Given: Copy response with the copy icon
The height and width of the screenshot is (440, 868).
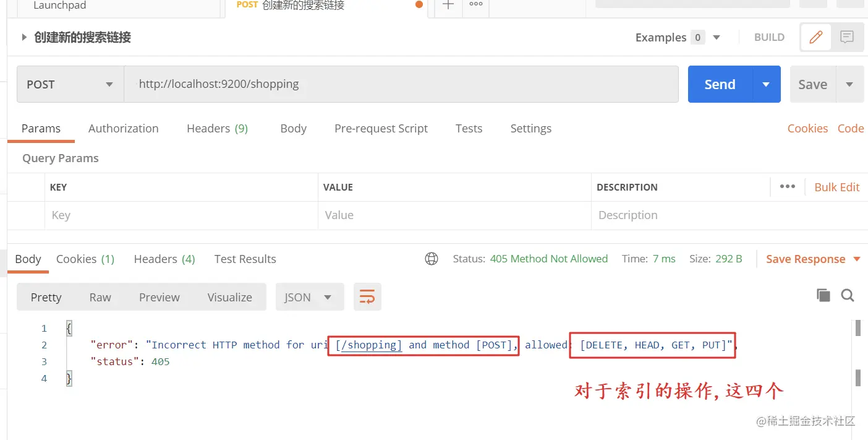Looking at the screenshot, I should [x=823, y=295].
